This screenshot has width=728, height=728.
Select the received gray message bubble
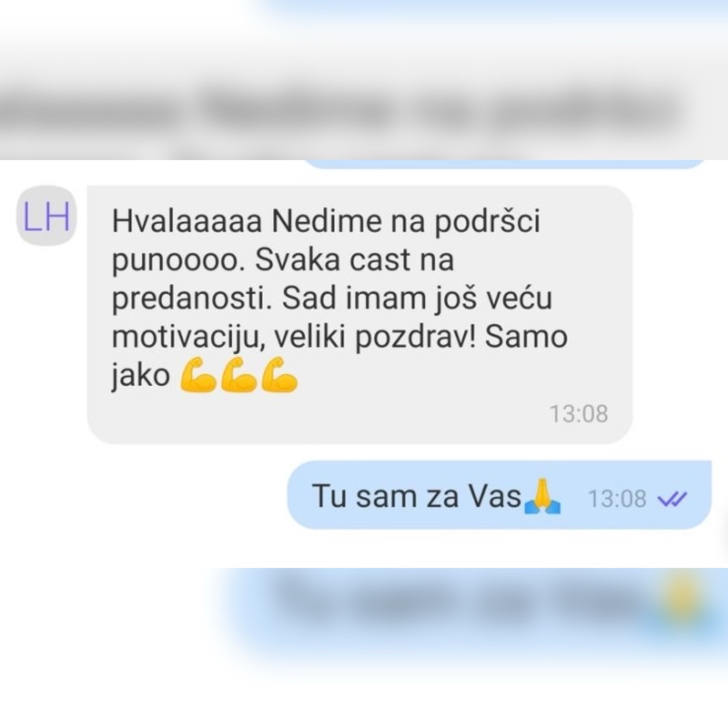(359, 314)
